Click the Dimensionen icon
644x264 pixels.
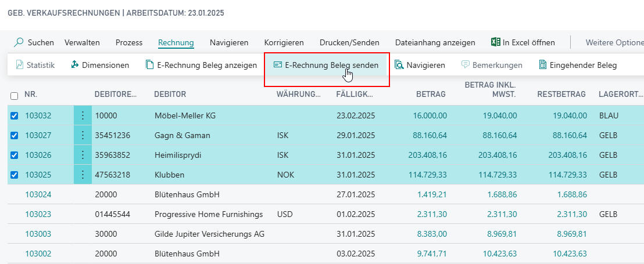pyautogui.click(x=75, y=65)
